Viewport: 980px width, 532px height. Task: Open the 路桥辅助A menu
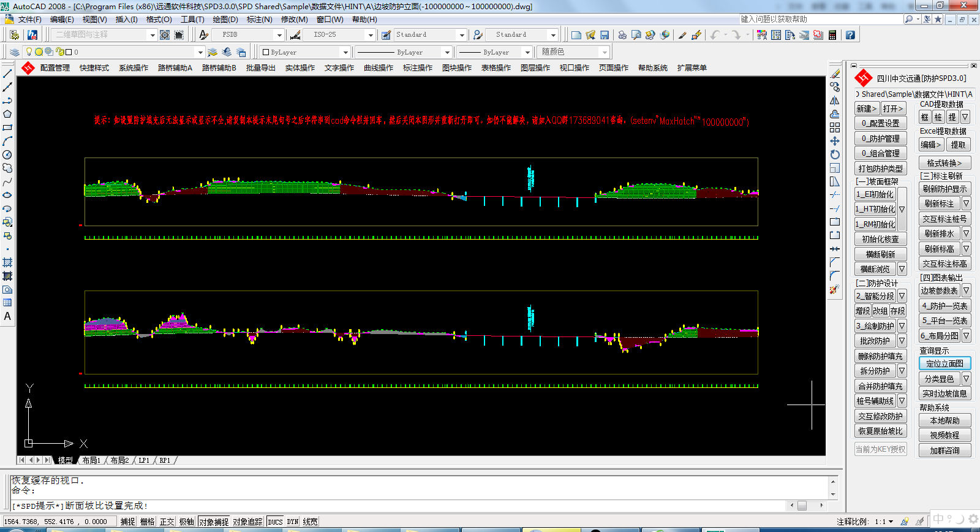tap(175, 68)
